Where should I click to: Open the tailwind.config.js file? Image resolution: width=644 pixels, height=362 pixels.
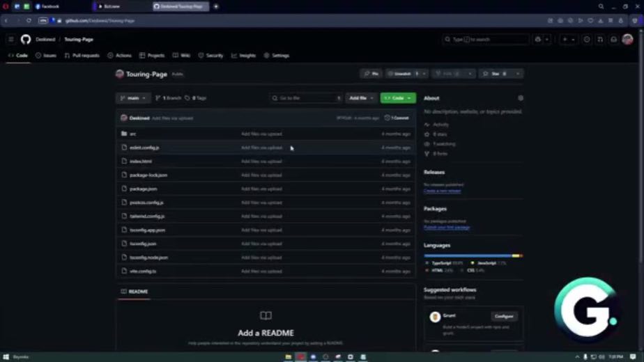[x=147, y=217]
